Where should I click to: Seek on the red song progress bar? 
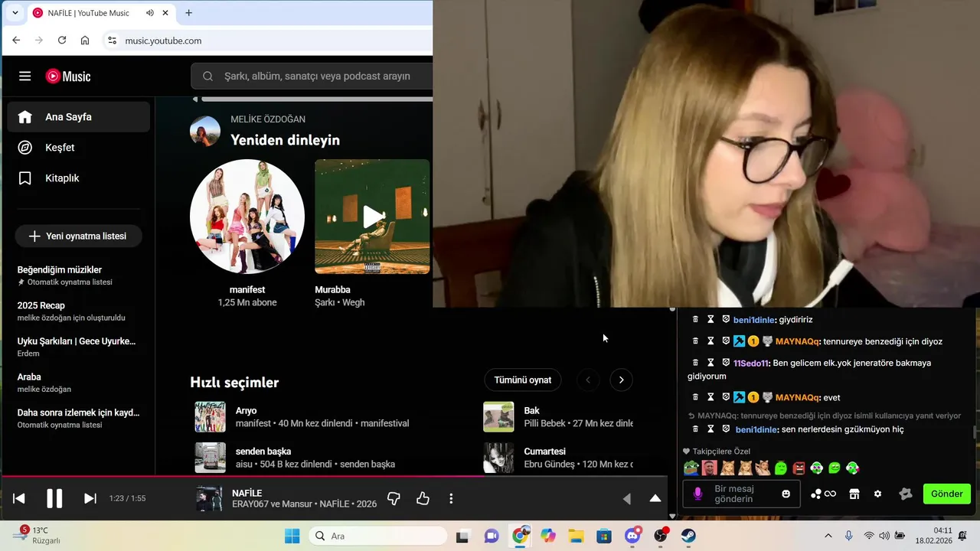333,476
